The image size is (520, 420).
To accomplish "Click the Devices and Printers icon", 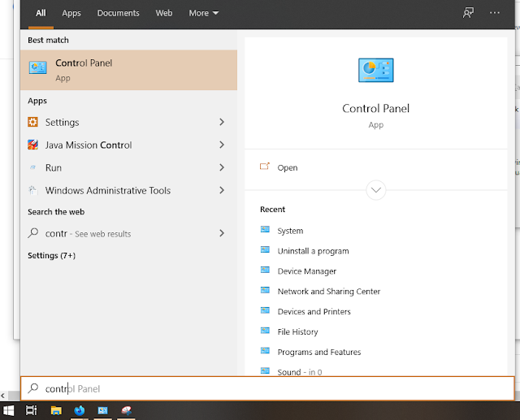I will (x=265, y=310).
